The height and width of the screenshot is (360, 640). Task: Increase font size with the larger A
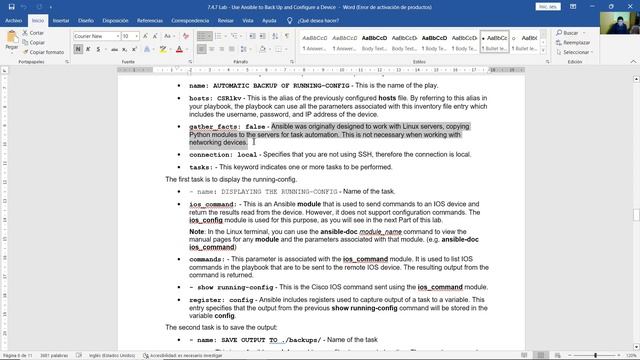point(145,36)
